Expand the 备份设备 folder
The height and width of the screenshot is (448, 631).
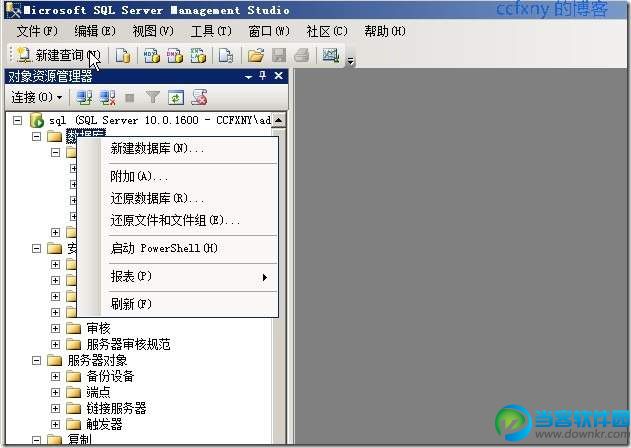coord(56,376)
